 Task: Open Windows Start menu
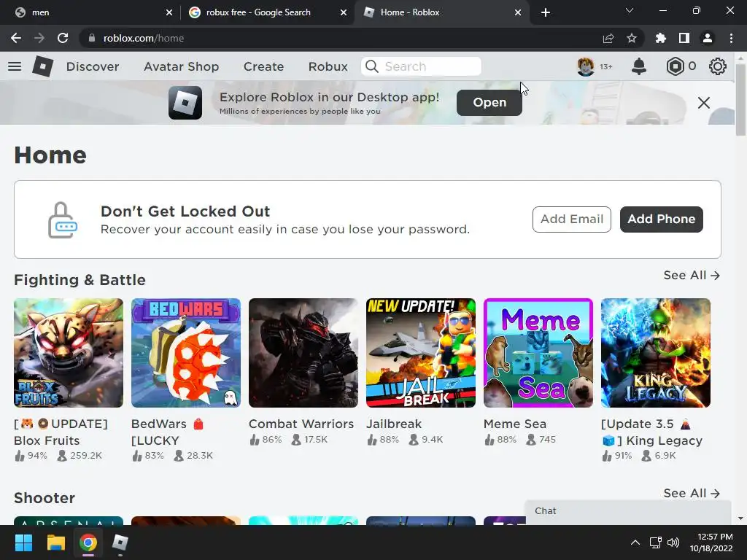(x=23, y=542)
